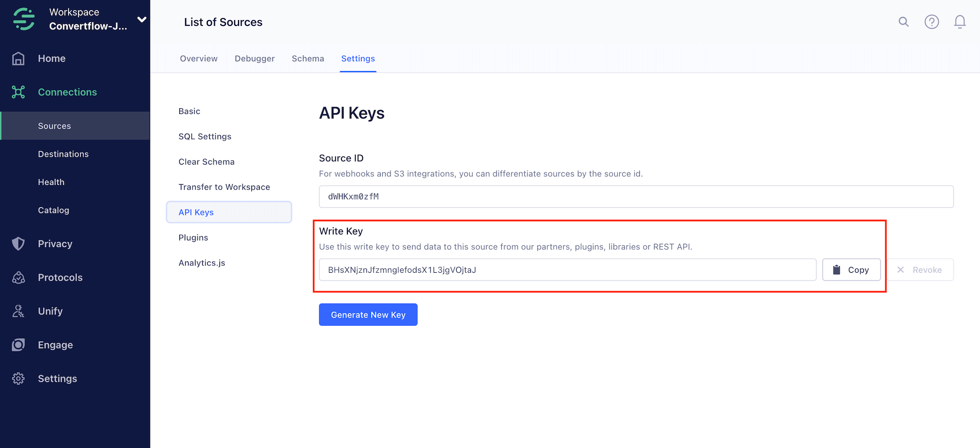Open SQL Settings section
Viewport: 980px width, 448px height.
(205, 137)
